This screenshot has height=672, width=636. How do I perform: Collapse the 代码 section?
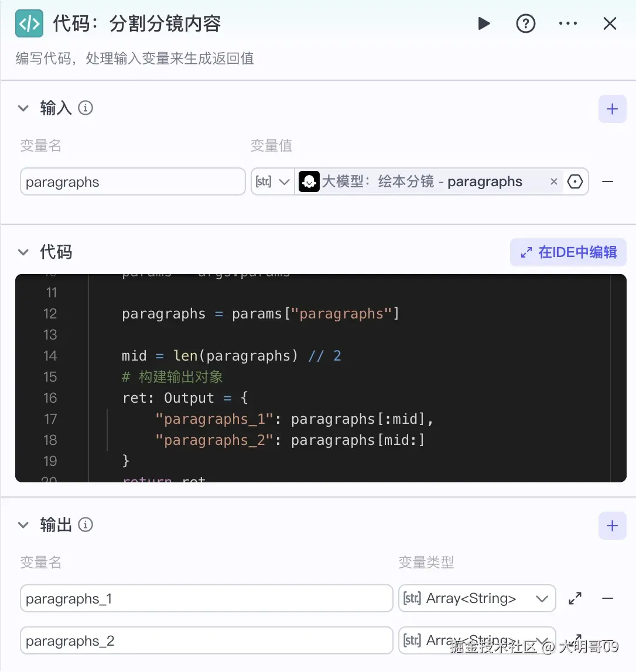point(23,252)
